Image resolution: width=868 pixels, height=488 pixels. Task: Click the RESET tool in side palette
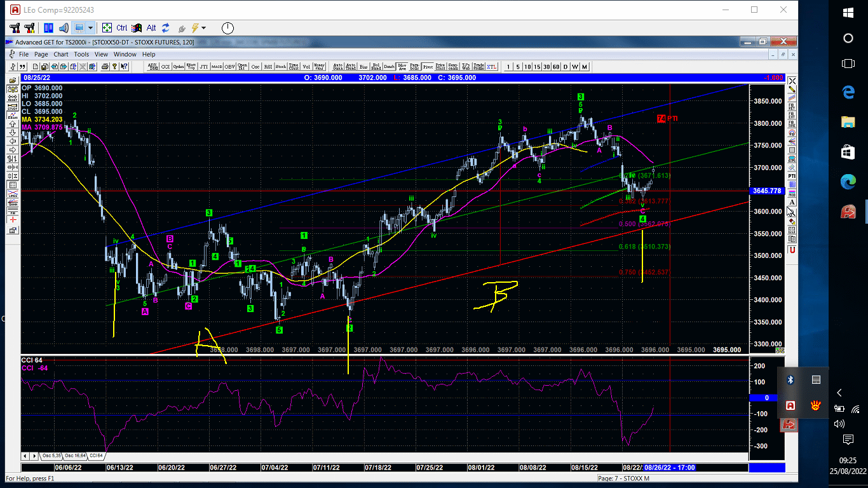click(12, 98)
